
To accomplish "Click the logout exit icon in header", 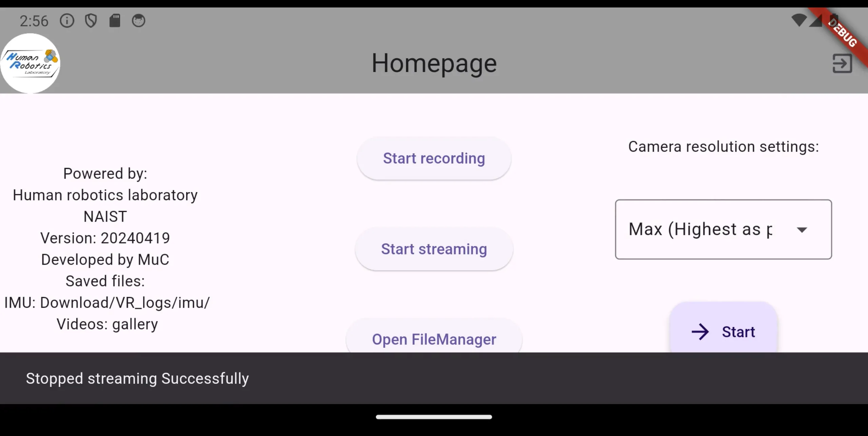I will pyautogui.click(x=842, y=63).
